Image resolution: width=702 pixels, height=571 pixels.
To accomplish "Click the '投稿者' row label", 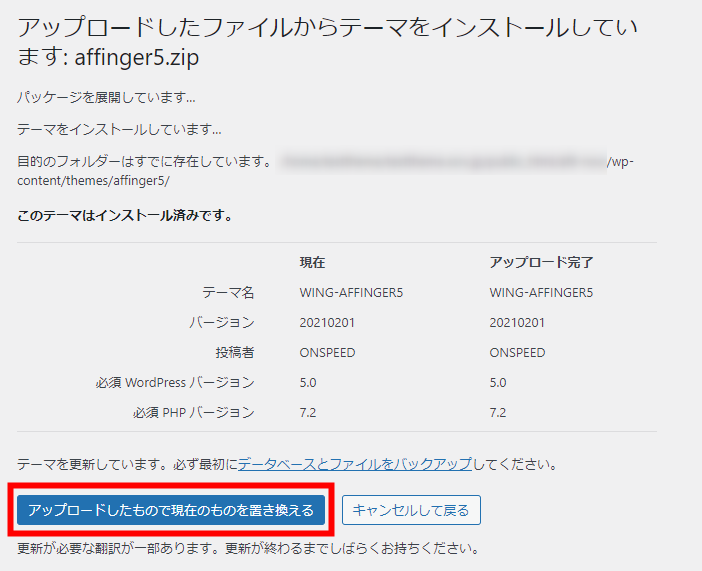I will click(x=235, y=352).
